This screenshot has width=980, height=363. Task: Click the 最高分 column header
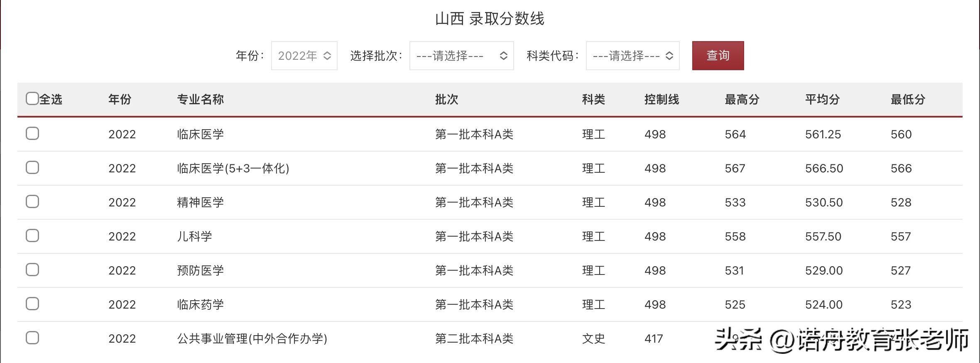742,100
